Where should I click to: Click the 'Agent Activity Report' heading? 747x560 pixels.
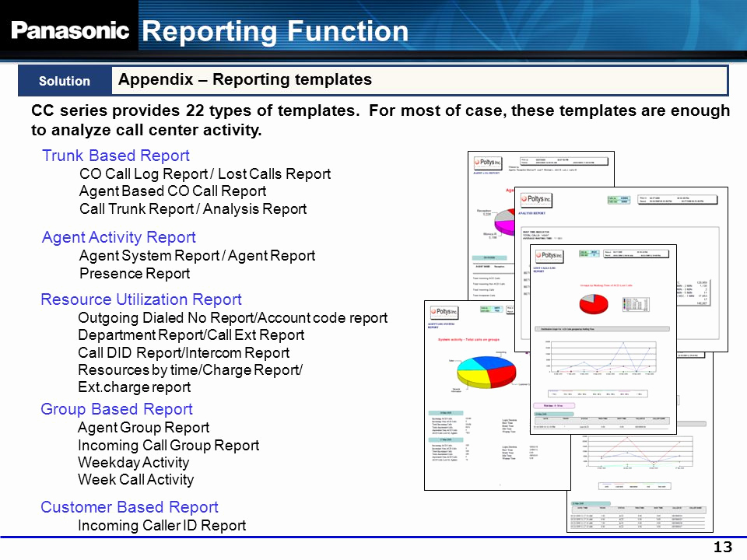click(x=118, y=237)
